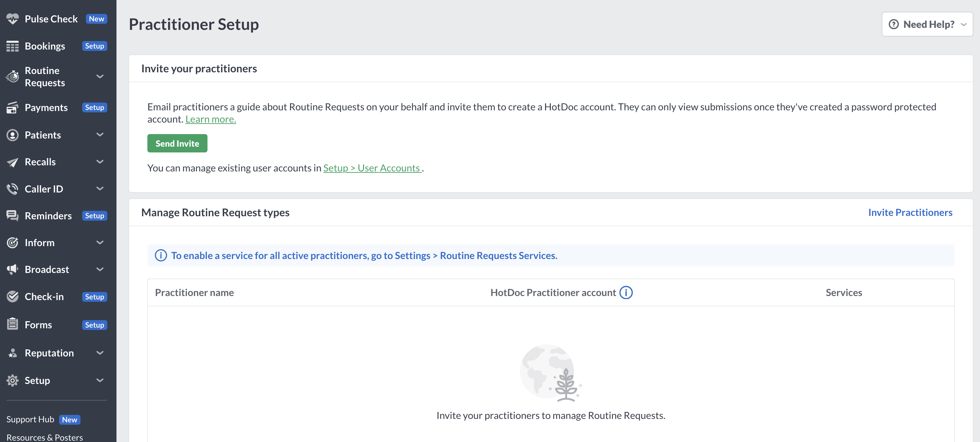Click the Pulse Check heartbeat icon
This screenshot has width=980, height=442.
coord(13,19)
